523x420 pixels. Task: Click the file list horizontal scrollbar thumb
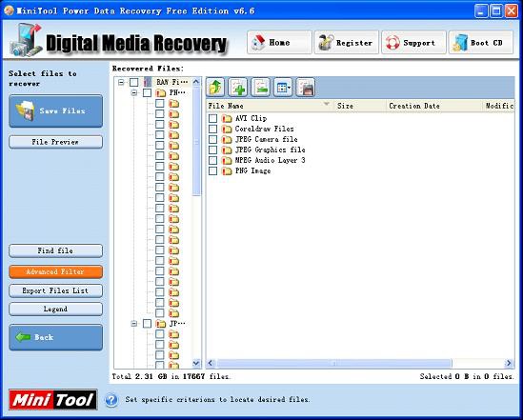tap(334, 363)
